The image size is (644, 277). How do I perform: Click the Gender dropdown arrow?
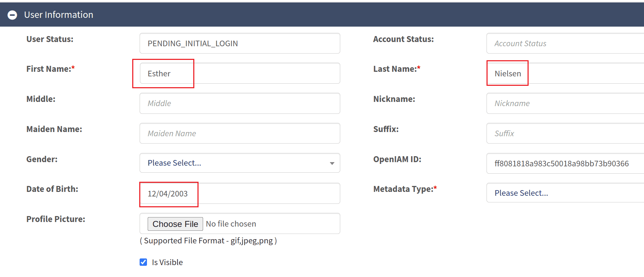tap(332, 163)
